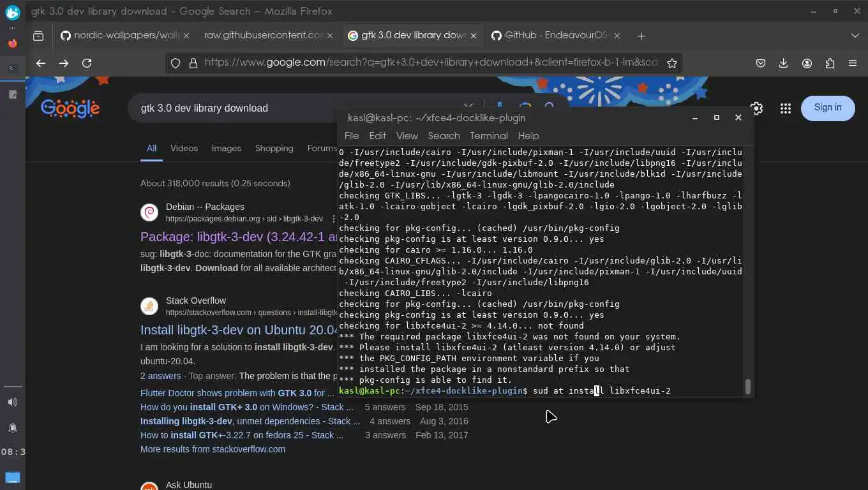Open the terminal File menu

tap(352, 136)
